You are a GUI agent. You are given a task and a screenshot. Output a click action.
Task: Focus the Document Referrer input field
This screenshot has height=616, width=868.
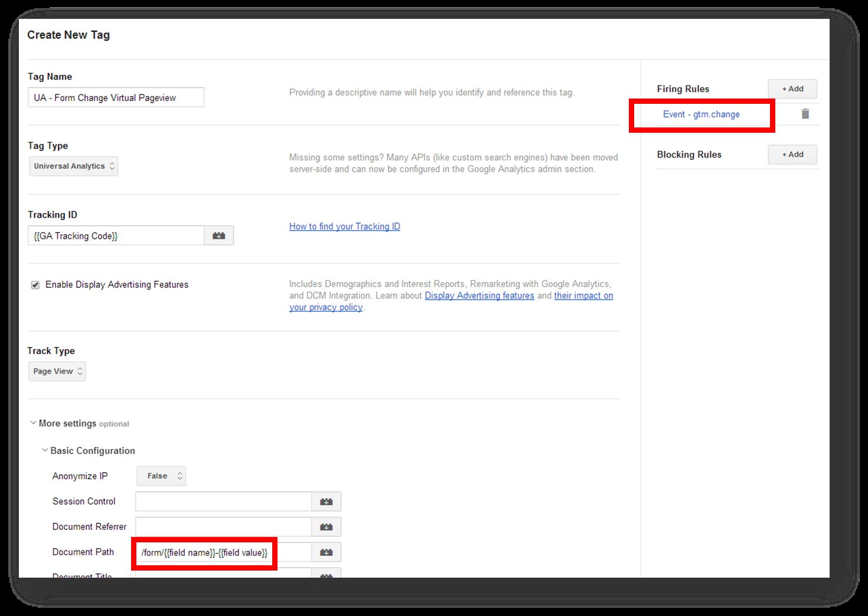click(224, 527)
